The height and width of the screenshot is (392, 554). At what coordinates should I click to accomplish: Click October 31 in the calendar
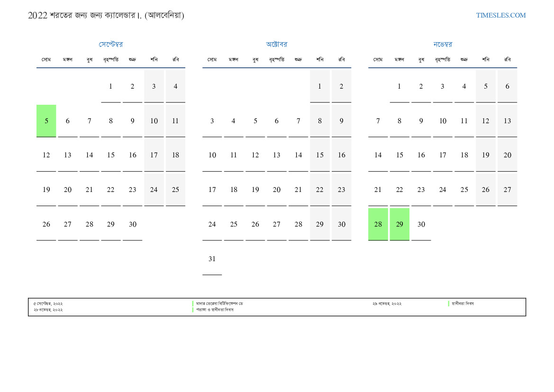212,259
